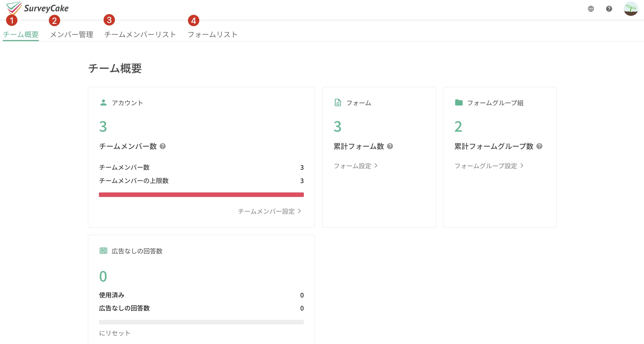Click the 累計フォームグループ数 label
This screenshot has width=644, height=344.
(x=494, y=146)
